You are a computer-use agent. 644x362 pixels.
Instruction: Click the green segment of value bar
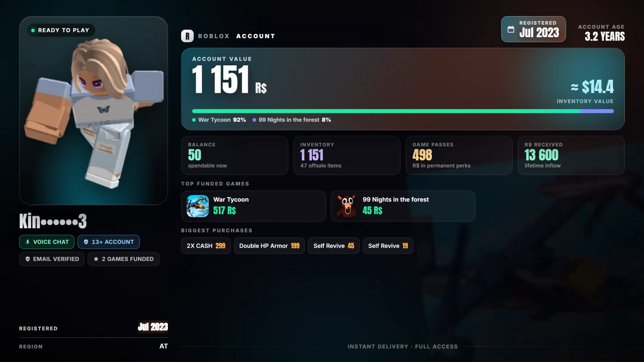coord(386,111)
